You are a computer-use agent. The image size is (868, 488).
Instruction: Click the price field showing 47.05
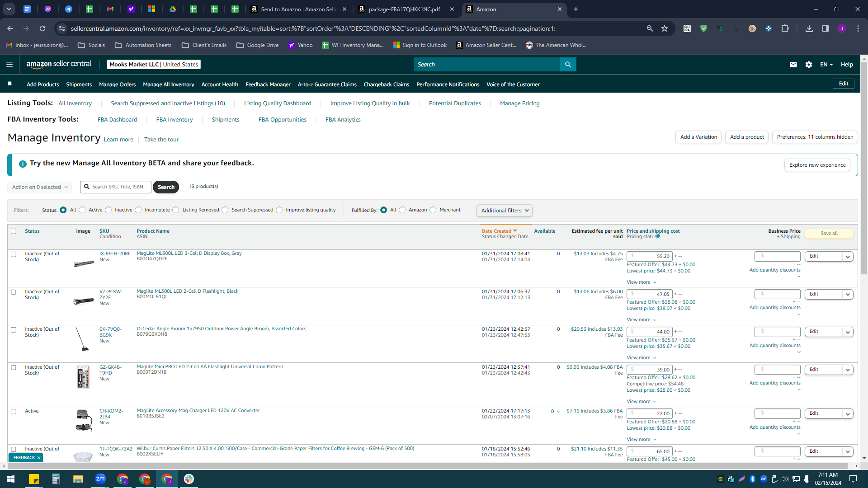tap(650, 294)
